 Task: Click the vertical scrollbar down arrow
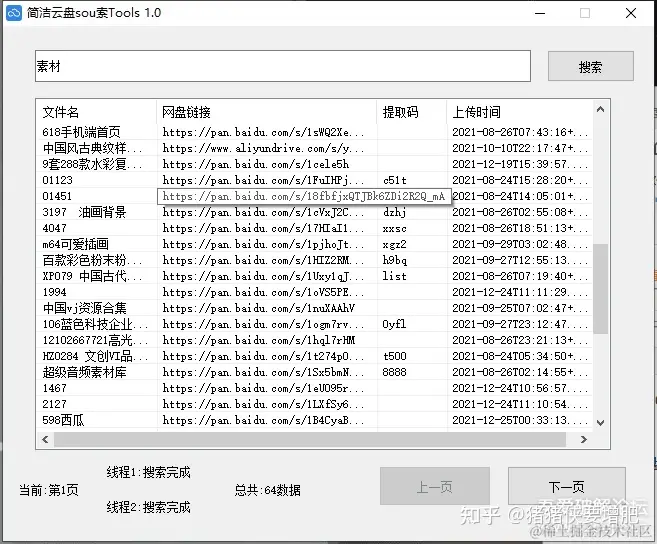[600, 422]
